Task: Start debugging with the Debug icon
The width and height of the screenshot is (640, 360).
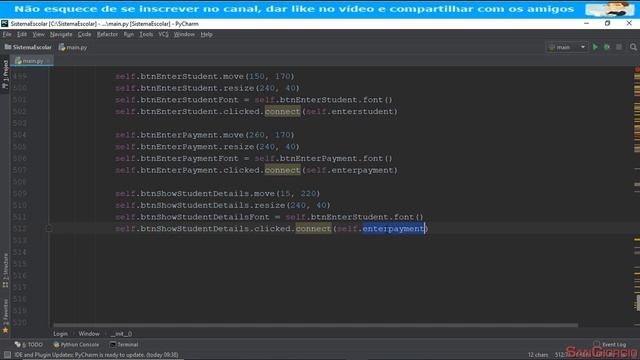Action: (x=607, y=47)
